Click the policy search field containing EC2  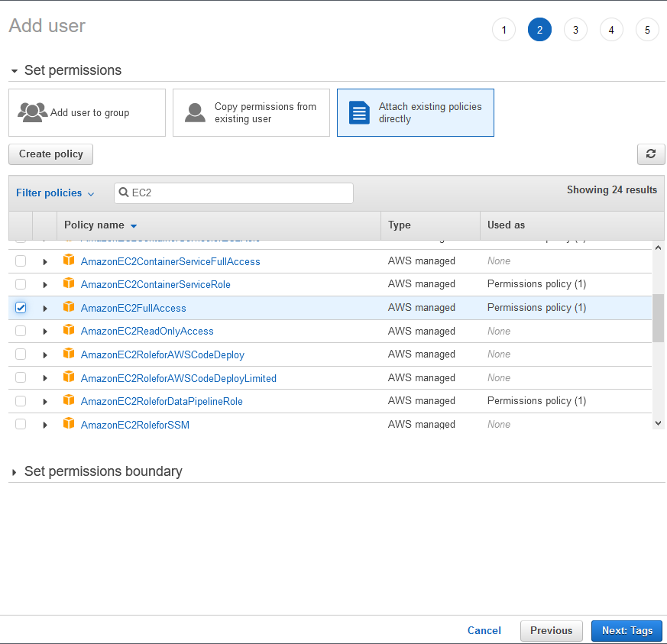(x=238, y=193)
